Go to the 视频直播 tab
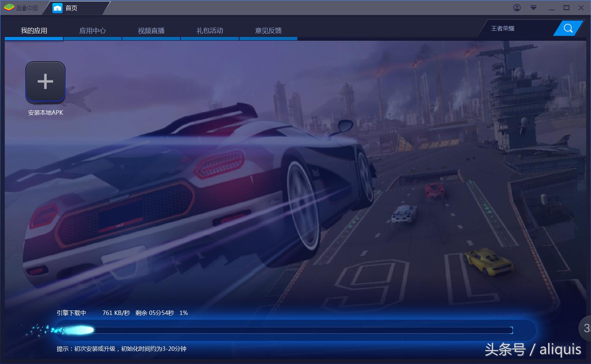The height and width of the screenshot is (364, 591). 151,31
